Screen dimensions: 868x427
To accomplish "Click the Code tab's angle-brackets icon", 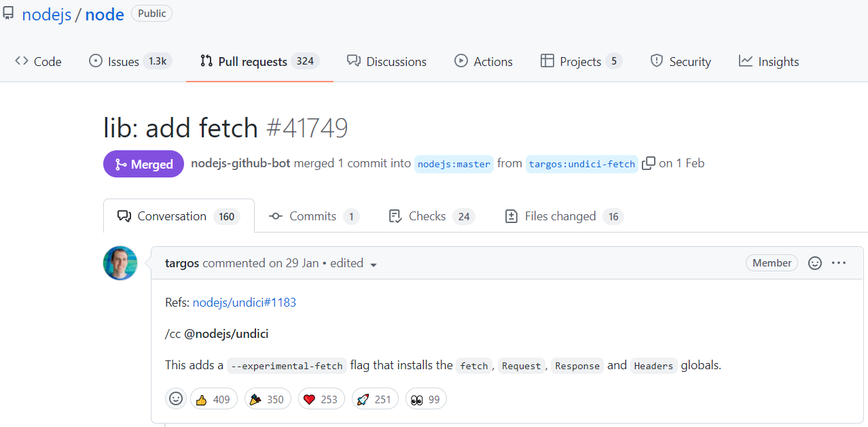I will pos(21,61).
